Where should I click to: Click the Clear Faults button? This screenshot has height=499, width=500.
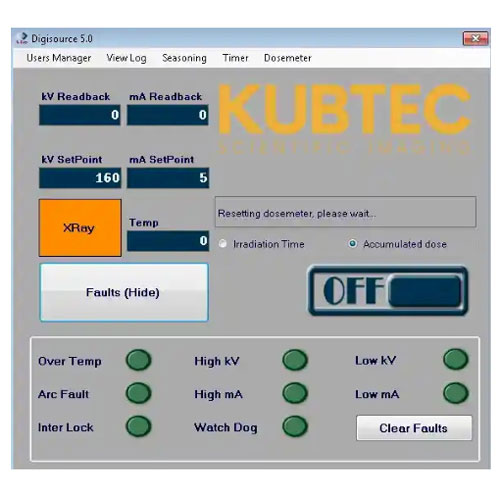[x=414, y=428]
